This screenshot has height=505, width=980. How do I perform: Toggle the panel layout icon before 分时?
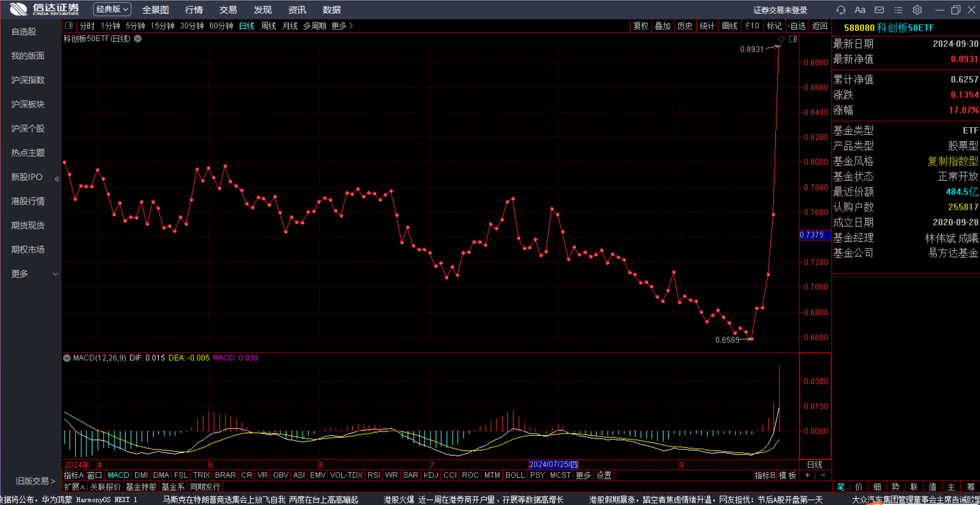[x=69, y=26]
